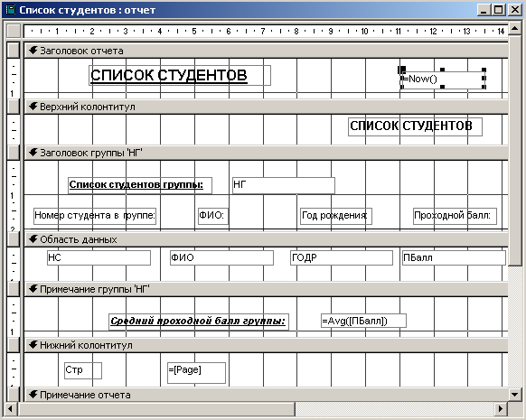Select the 'Стр' label in page footer
This screenshot has height=420, width=526.
click(83, 370)
